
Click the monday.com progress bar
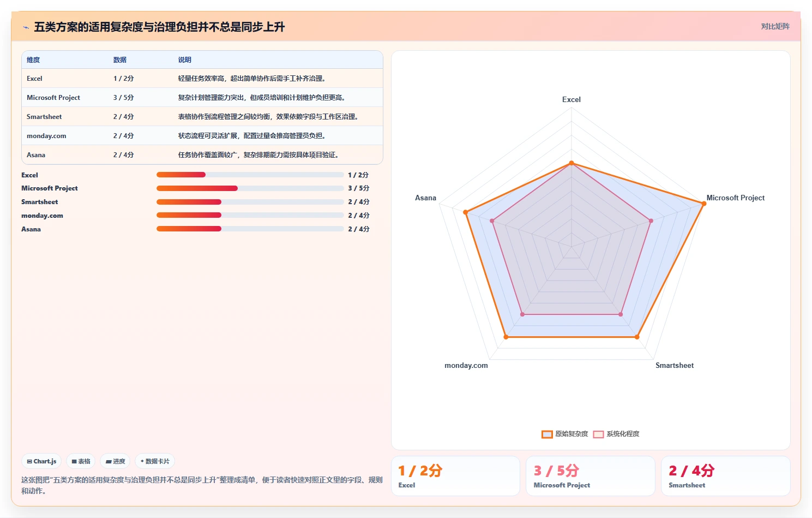pos(250,216)
